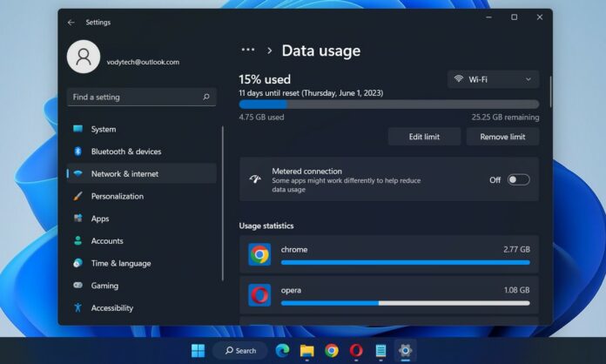
Task: Click the opera app icon in usage statistics
Action: (259, 295)
